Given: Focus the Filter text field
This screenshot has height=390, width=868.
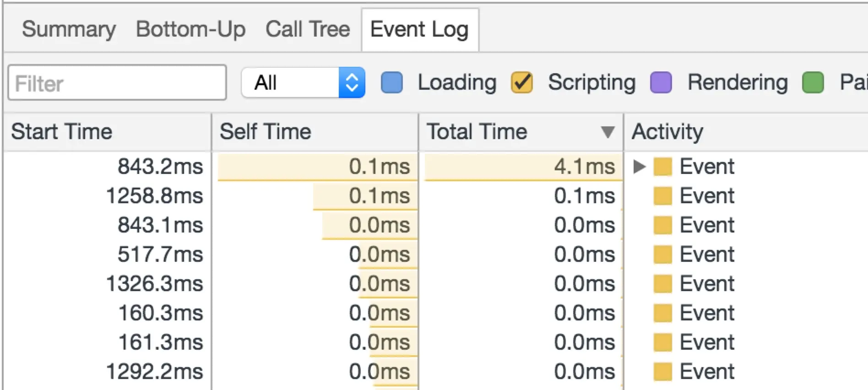Looking at the screenshot, I should click(117, 83).
